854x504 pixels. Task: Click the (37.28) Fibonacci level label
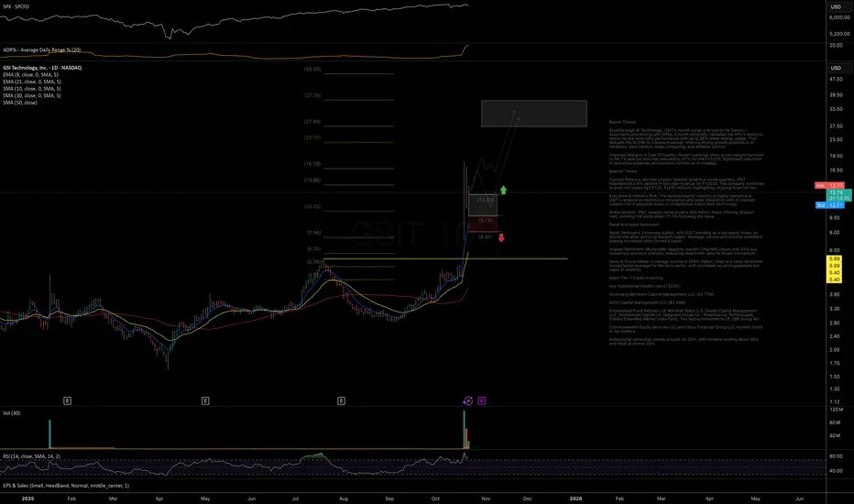(x=312, y=95)
